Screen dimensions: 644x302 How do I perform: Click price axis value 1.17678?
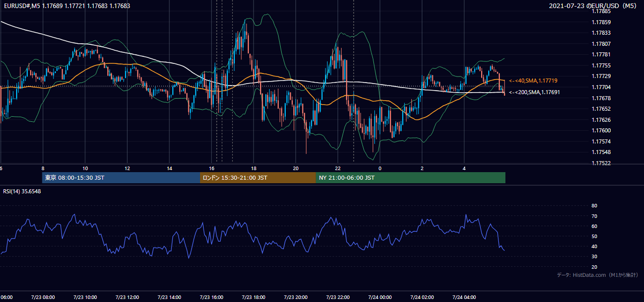(602, 98)
